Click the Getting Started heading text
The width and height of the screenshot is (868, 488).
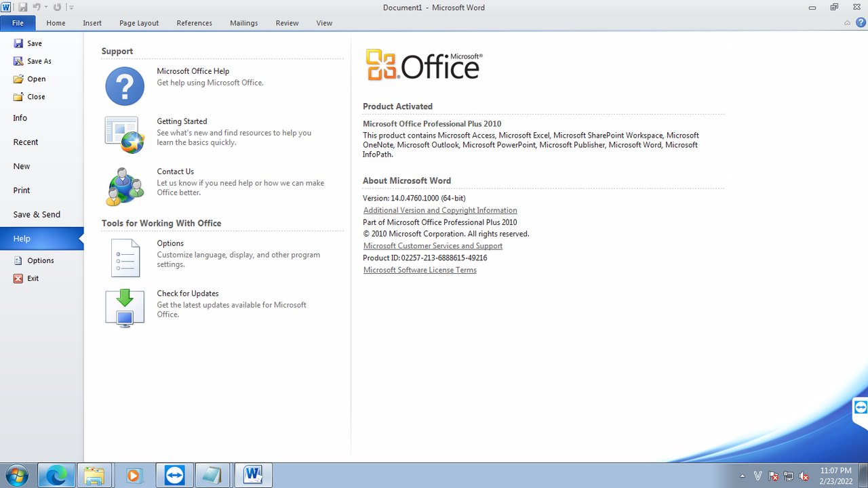pyautogui.click(x=182, y=121)
